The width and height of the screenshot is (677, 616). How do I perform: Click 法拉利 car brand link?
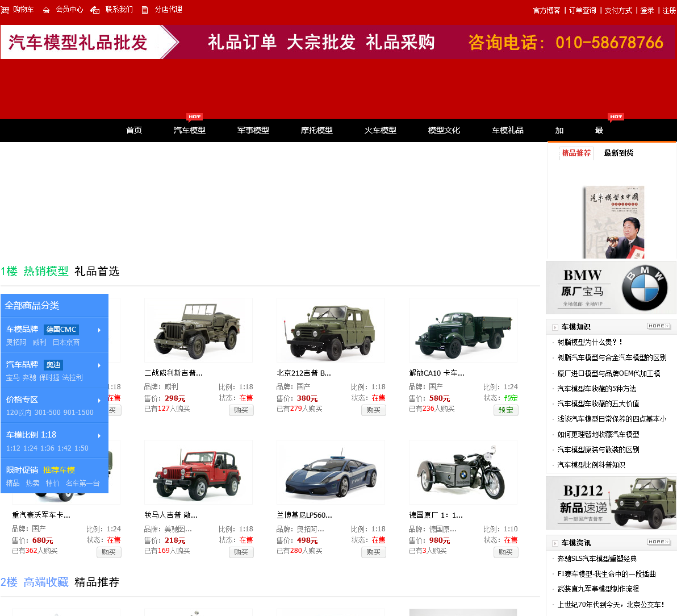[73, 377]
